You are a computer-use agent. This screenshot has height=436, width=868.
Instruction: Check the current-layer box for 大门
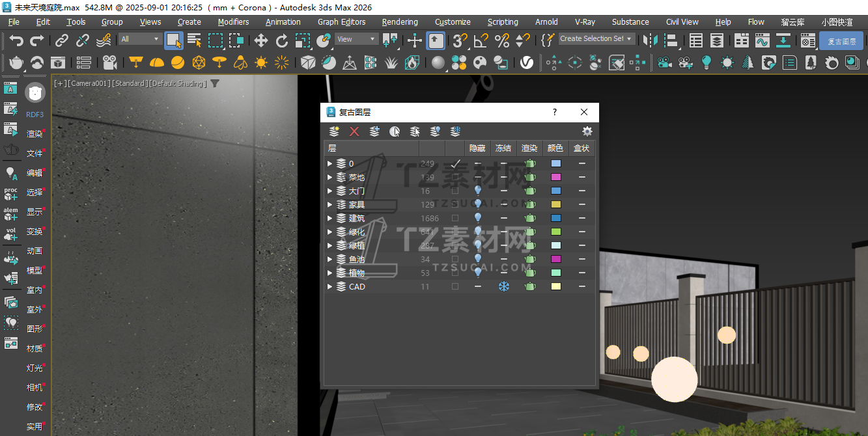455,191
